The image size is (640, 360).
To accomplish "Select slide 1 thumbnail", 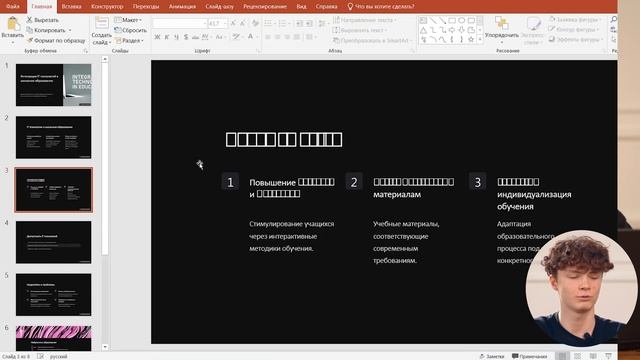I will coord(53,85).
